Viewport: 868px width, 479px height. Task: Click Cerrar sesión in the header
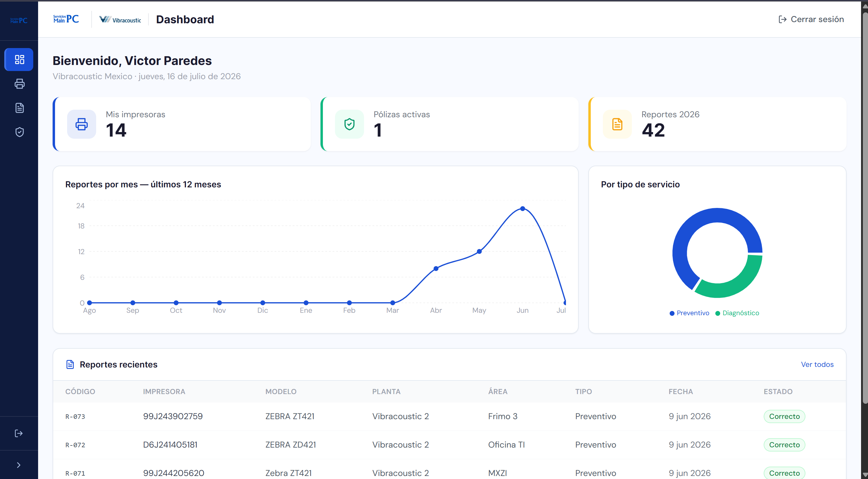click(811, 20)
